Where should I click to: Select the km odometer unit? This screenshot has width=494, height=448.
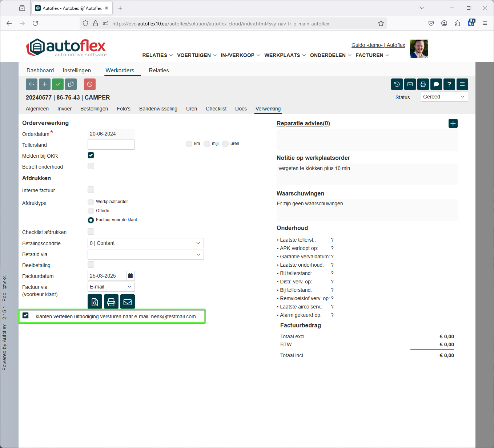point(189,144)
